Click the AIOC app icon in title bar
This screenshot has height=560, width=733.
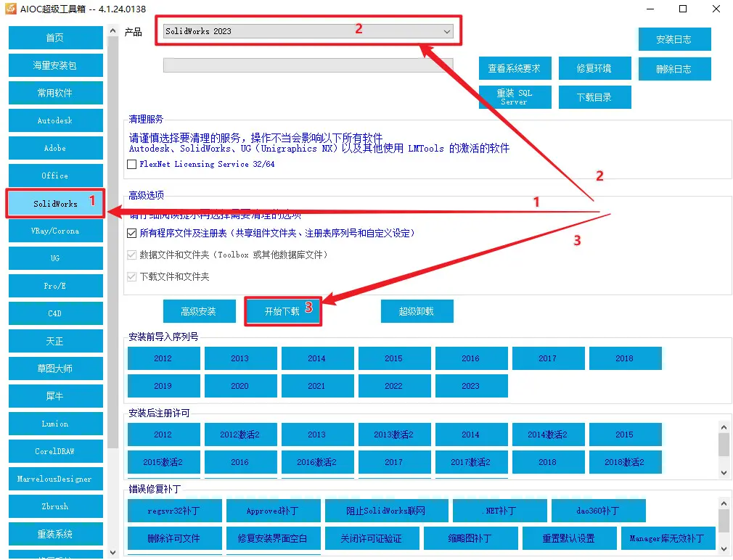10,9
